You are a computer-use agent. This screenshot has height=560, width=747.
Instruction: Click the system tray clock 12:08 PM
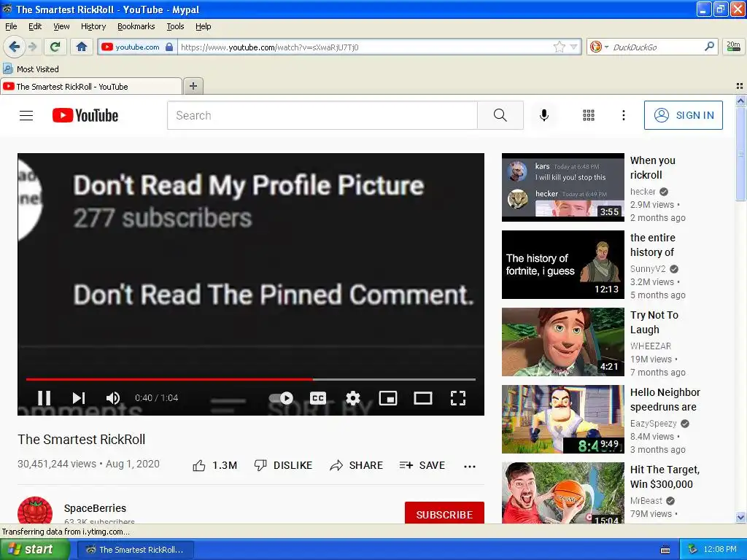(x=720, y=550)
